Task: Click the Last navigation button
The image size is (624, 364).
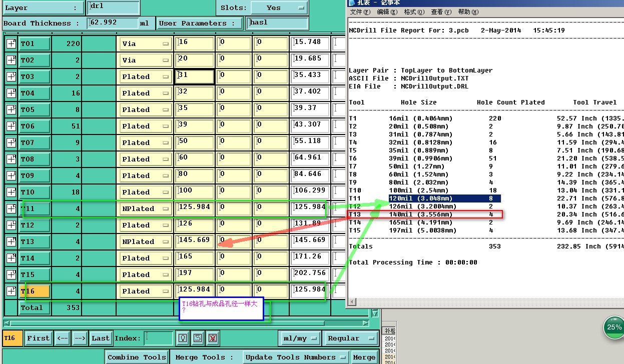Action: point(101,338)
